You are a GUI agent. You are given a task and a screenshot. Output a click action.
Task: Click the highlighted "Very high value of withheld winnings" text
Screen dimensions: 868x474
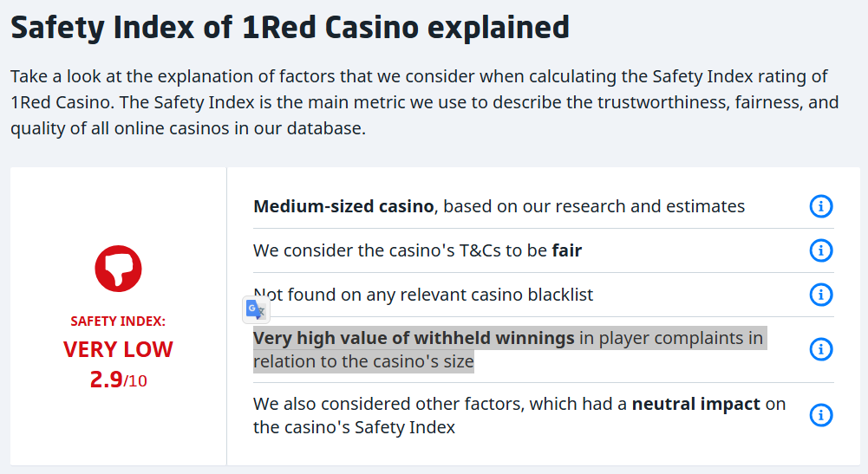tap(414, 338)
